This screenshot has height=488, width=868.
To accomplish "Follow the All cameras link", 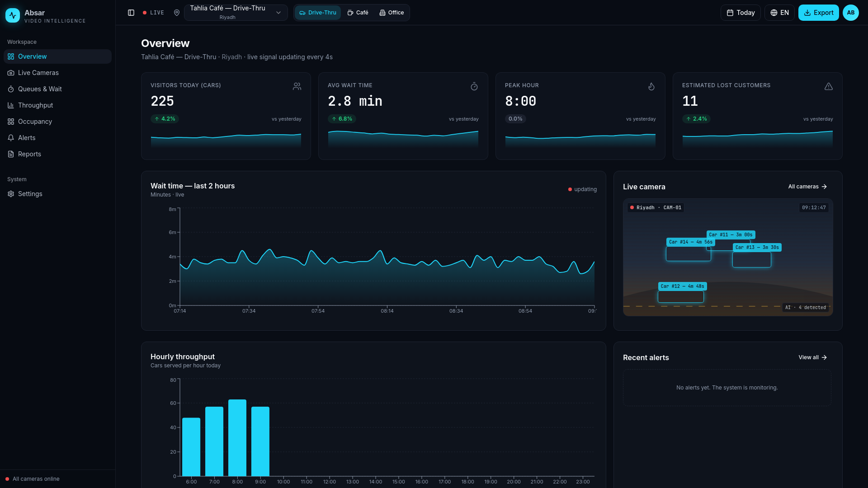I will pyautogui.click(x=807, y=187).
